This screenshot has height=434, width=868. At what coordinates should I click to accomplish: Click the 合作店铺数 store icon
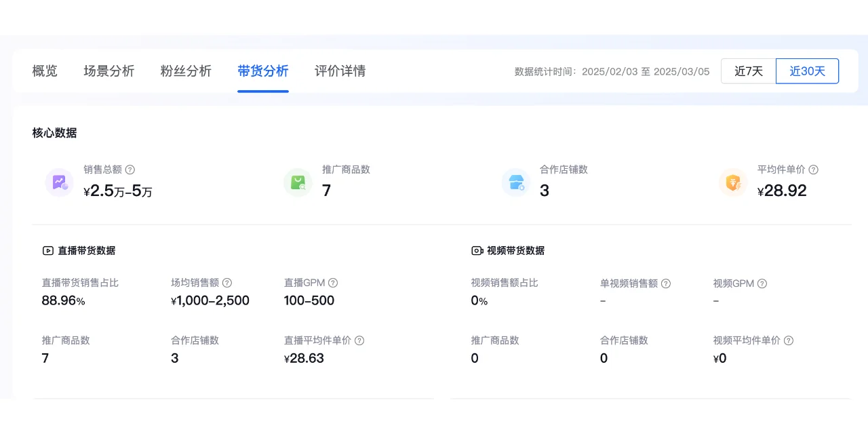[x=516, y=182]
